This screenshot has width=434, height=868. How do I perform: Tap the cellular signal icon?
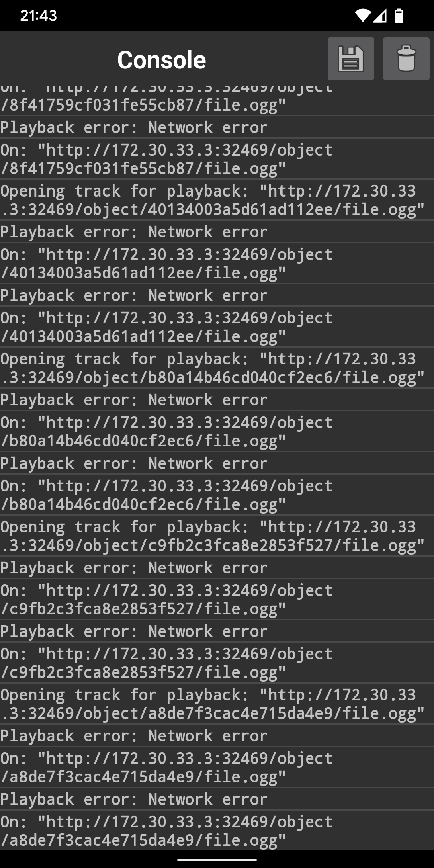click(x=380, y=16)
